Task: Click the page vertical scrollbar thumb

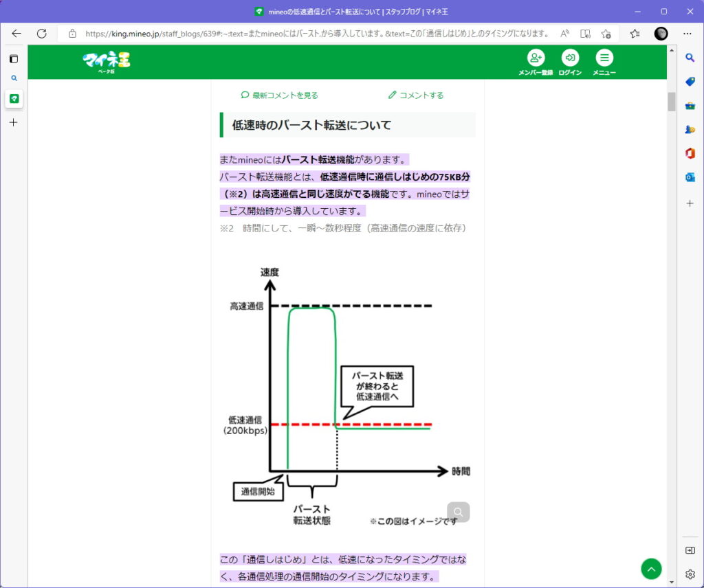Action: click(671, 102)
